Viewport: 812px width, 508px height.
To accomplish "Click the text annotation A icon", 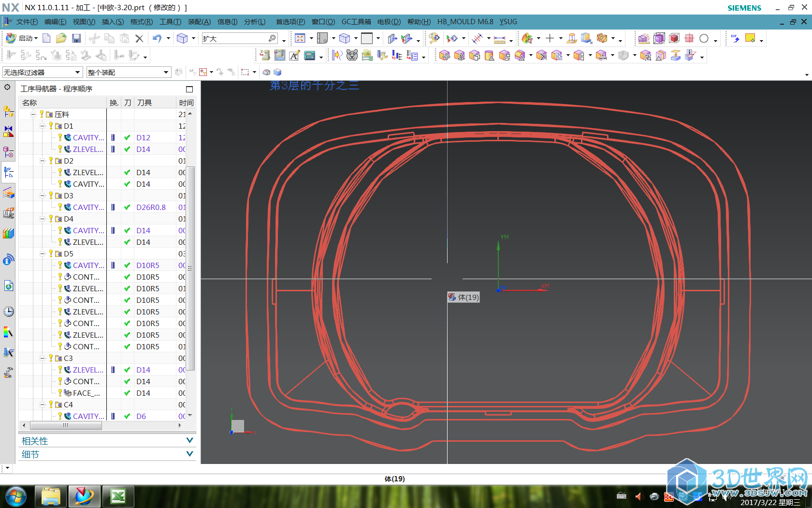I will (x=294, y=56).
